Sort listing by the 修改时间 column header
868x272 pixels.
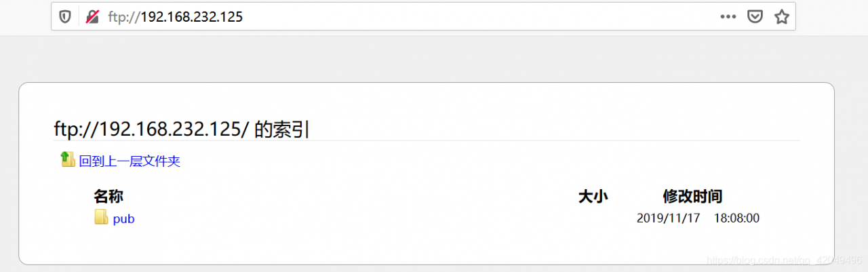click(692, 197)
